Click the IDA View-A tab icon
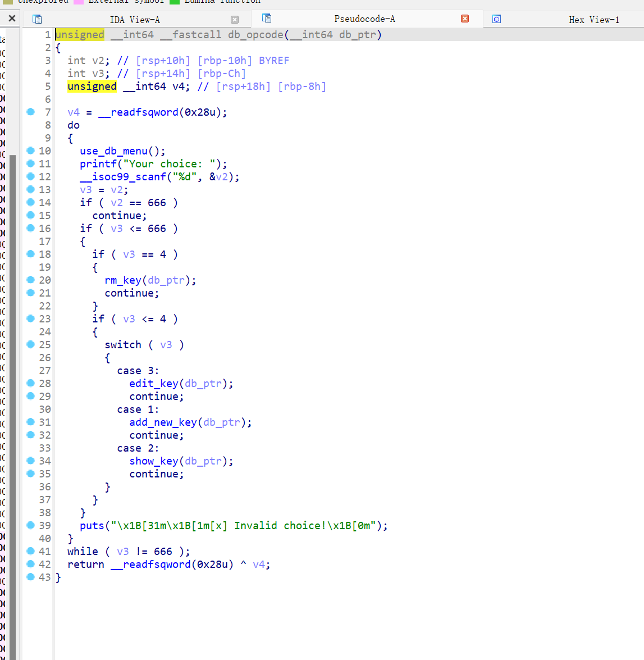The height and width of the screenshot is (660, 644). click(x=37, y=19)
